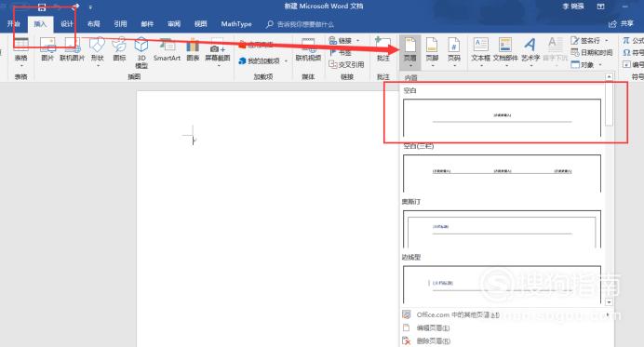Screen dimensions: 644x347
Task: Click the 图片 (Picture) icon
Action: coord(47,49)
